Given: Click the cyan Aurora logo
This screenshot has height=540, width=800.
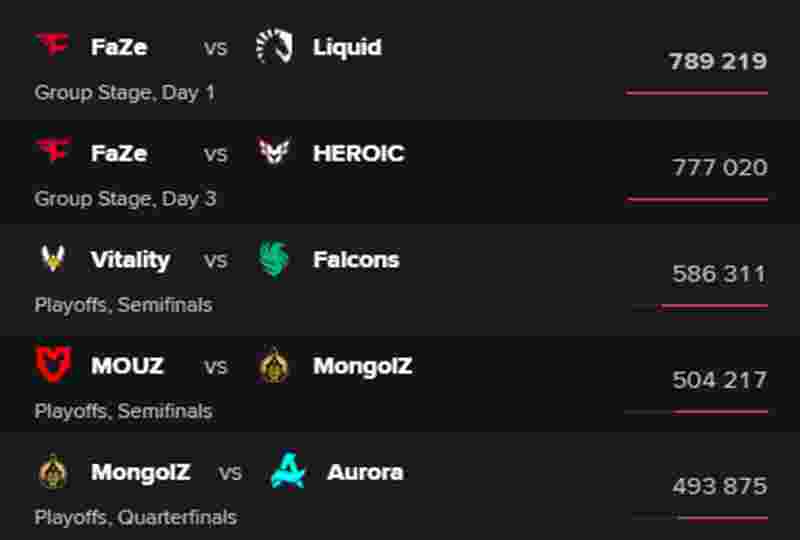Looking at the screenshot, I should pyautogui.click(x=288, y=470).
